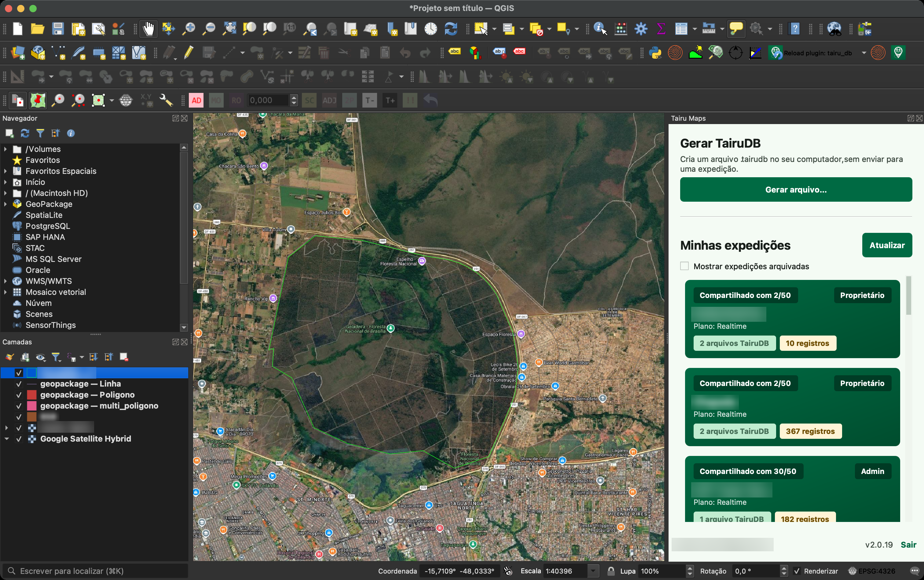Click the Open Attribute Table icon

pos(681,29)
